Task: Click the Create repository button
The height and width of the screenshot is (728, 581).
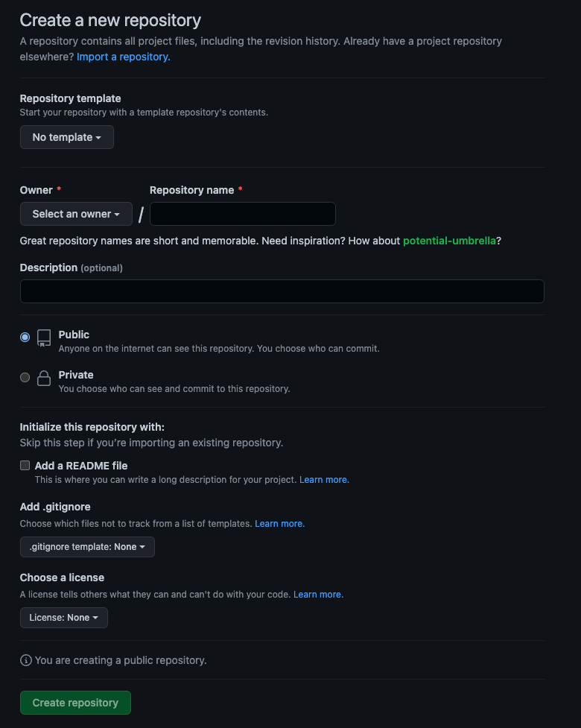Action: 75,703
